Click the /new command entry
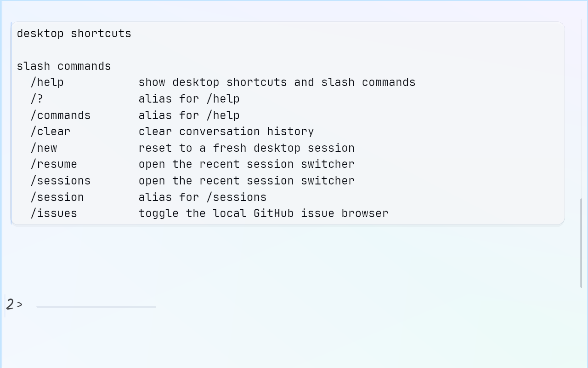The width and height of the screenshot is (588, 368). click(44, 148)
